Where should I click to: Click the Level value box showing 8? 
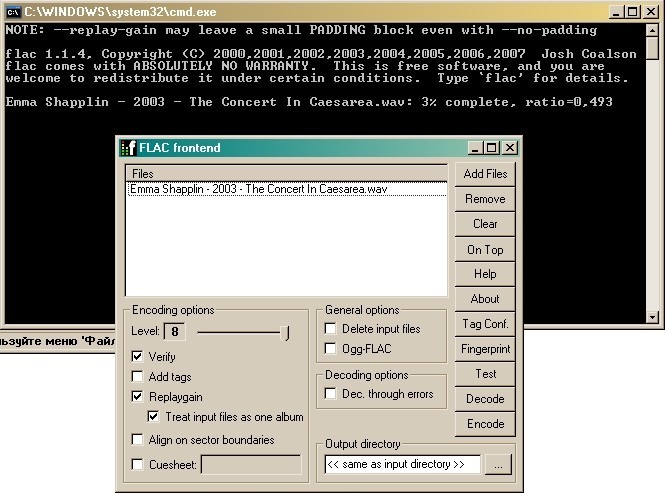point(175,331)
